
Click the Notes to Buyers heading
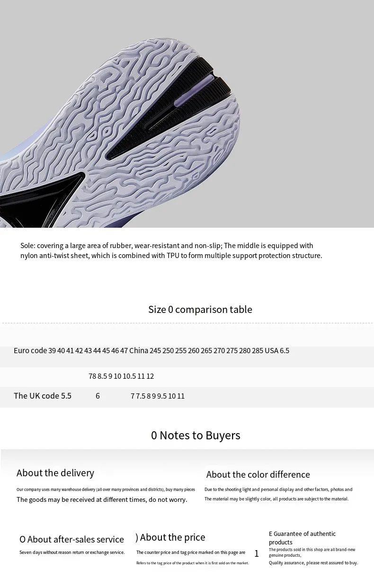click(196, 436)
